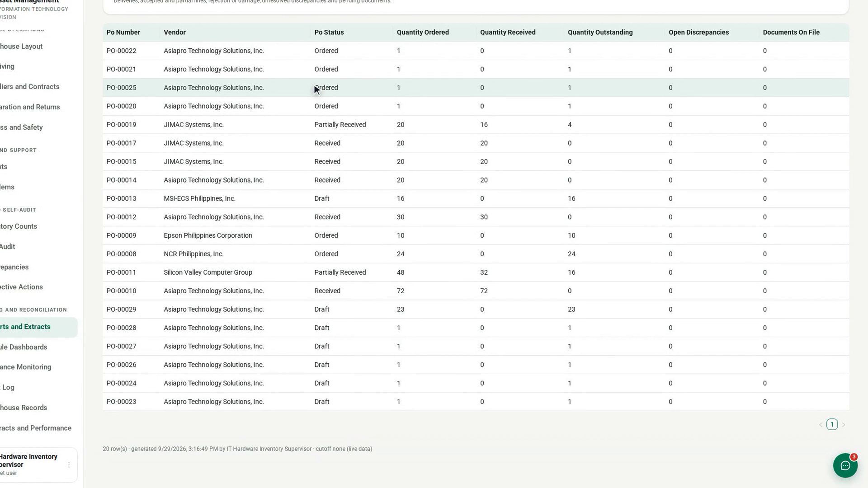
Task: Open Separation and Returns in sidebar
Action: click(30, 107)
